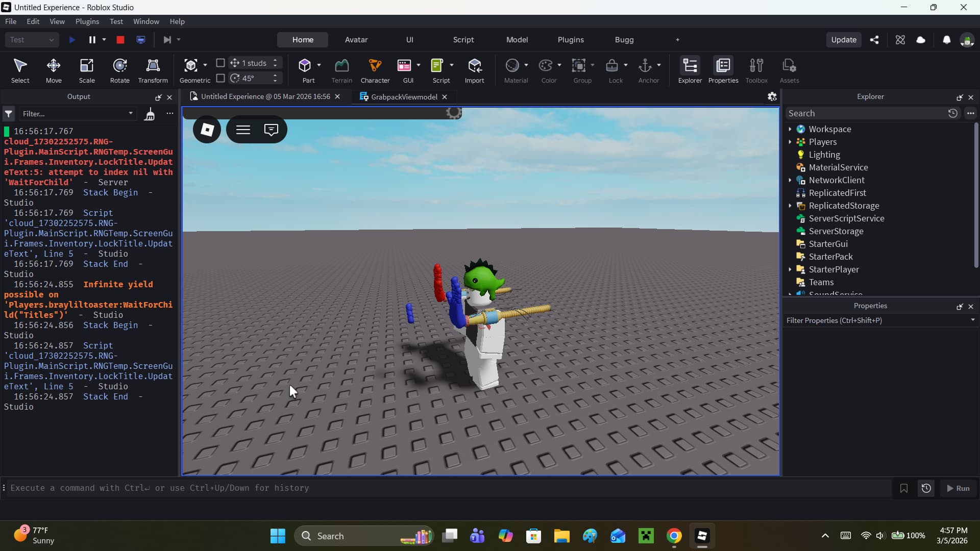Expand the StarterPlayer tree node
This screenshot has width=980, height=551.
(790, 269)
